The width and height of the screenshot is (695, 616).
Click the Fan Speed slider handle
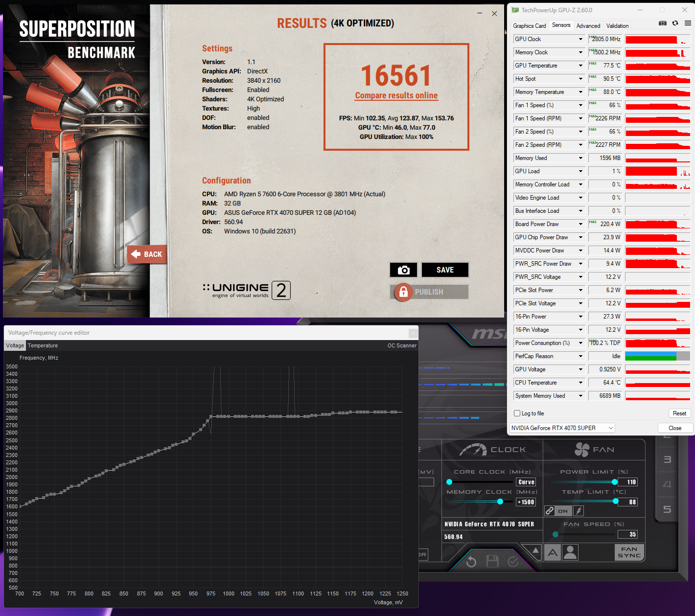[x=555, y=534]
